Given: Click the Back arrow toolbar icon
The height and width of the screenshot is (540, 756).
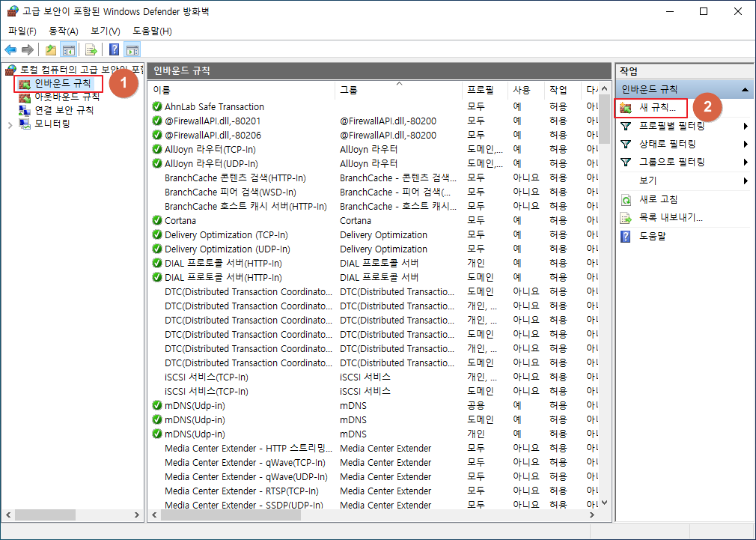Looking at the screenshot, I should tap(10, 49).
